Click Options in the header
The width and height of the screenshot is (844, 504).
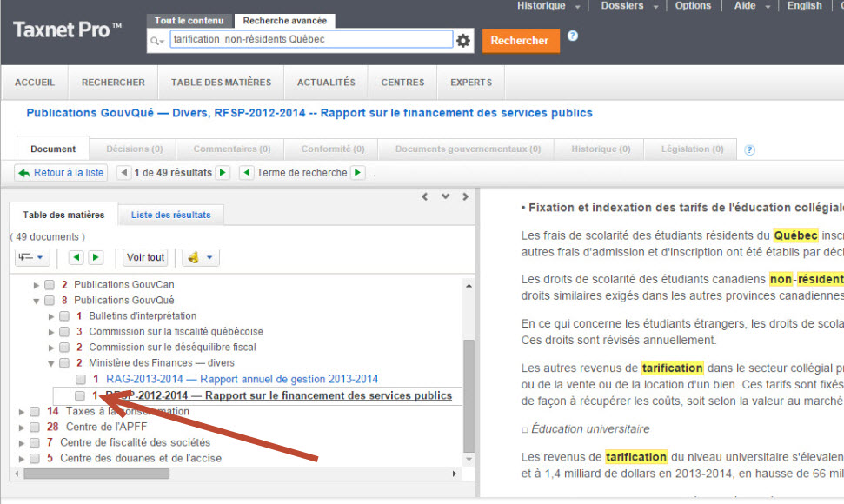point(693,6)
